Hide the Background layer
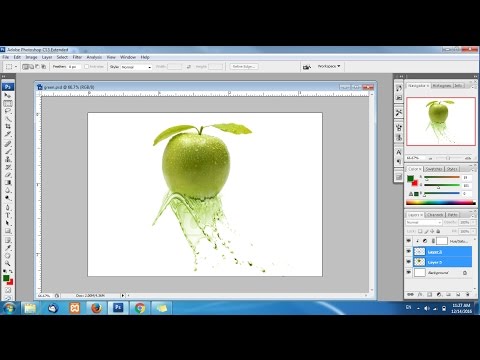Viewport: 480px width, 360px height. click(x=409, y=272)
